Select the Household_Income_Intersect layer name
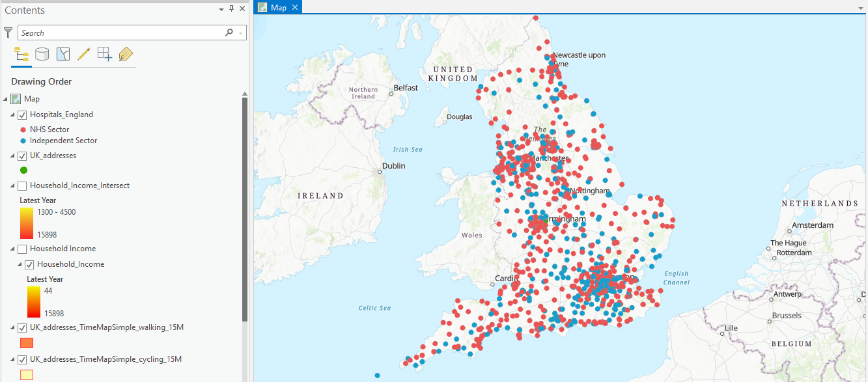Viewport: 868px width, 382px height. point(79,186)
